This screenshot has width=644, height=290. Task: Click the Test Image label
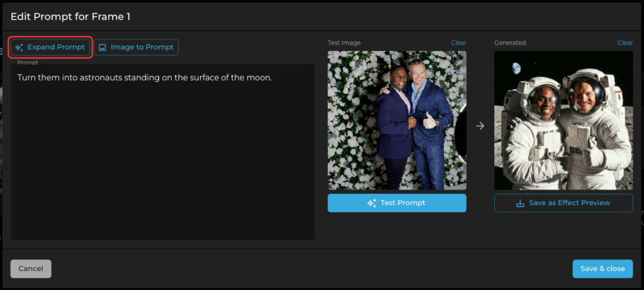coord(344,43)
